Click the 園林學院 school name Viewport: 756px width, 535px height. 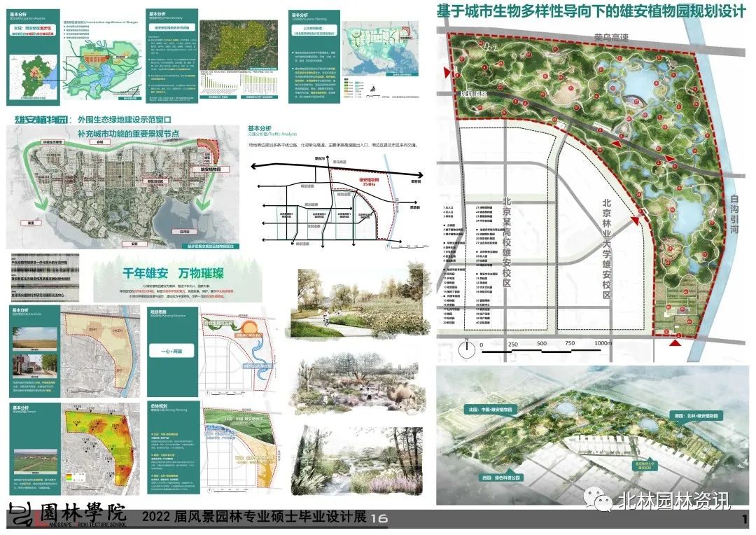pyautogui.click(x=83, y=513)
